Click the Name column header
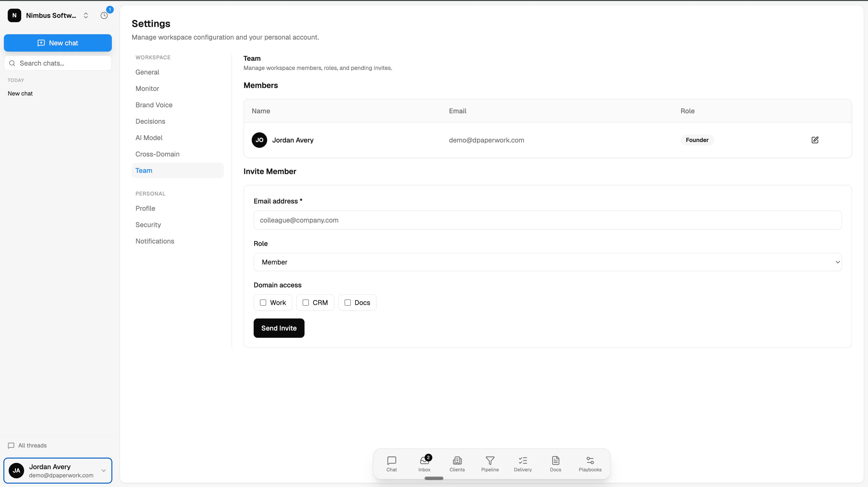 [x=261, y=111]
